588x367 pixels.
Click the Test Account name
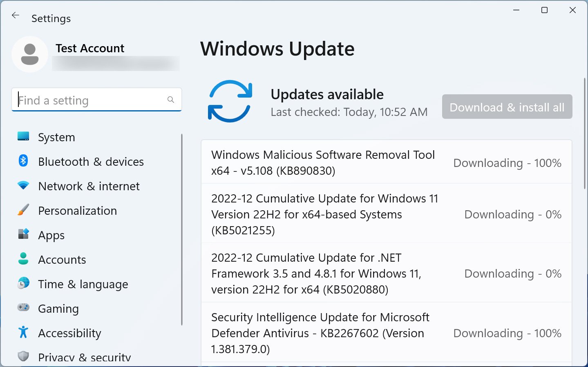[90, 48]
